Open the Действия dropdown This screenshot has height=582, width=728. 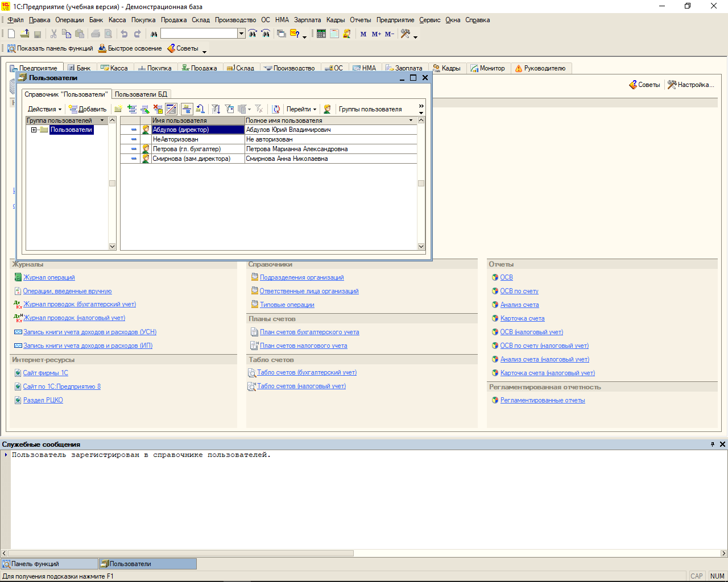click(44, 109)
